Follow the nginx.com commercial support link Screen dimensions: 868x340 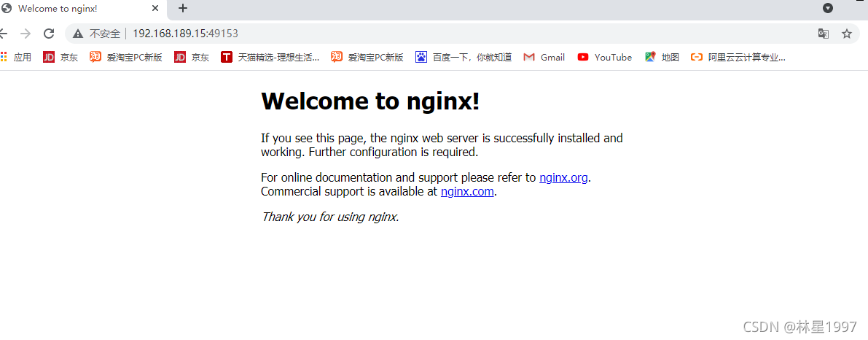point(467,192)
